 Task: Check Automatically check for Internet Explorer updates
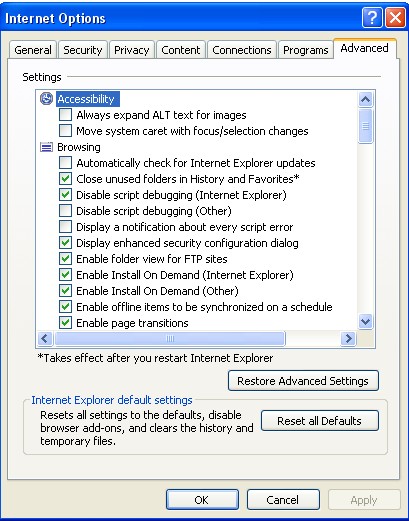(65, 163)
